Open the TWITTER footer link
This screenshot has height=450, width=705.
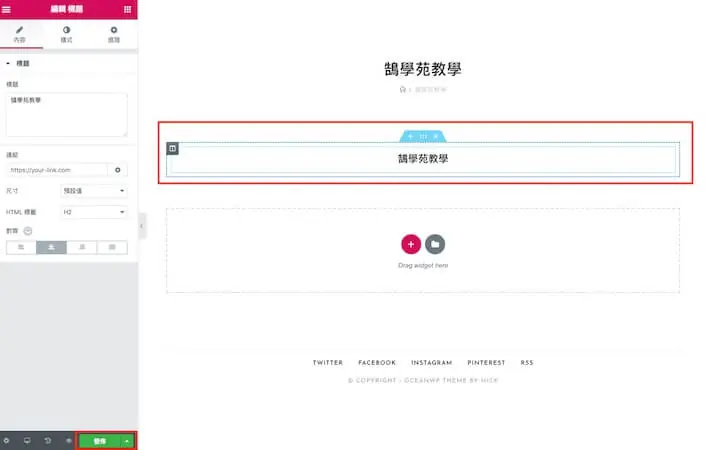tap(328, 362)
